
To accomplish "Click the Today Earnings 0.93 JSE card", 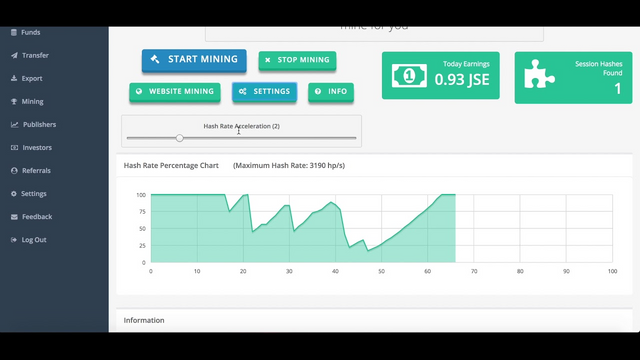I will click(x=441, y=76).
